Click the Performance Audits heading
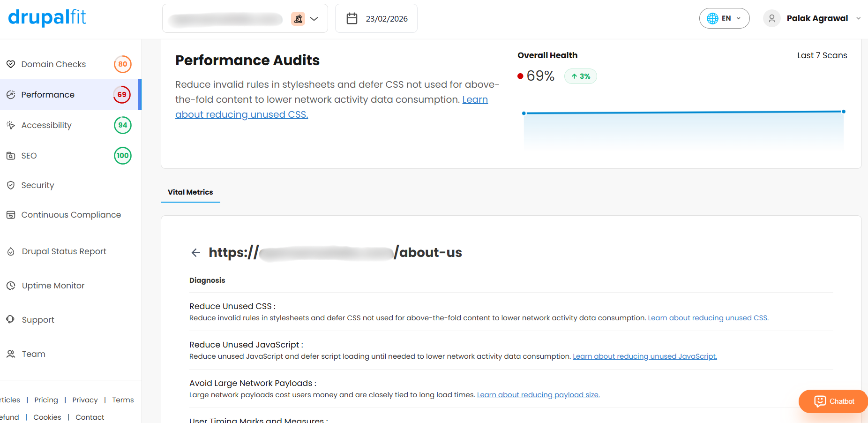Viewport: 868px width, 423px height. tap(247, 60)
